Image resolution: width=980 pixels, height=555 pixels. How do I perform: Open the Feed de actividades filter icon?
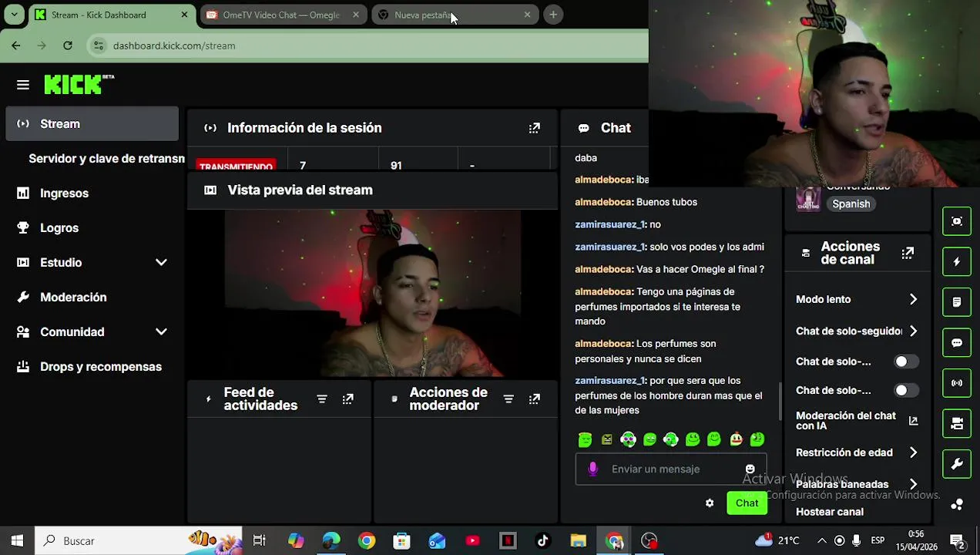coord(322,399)
